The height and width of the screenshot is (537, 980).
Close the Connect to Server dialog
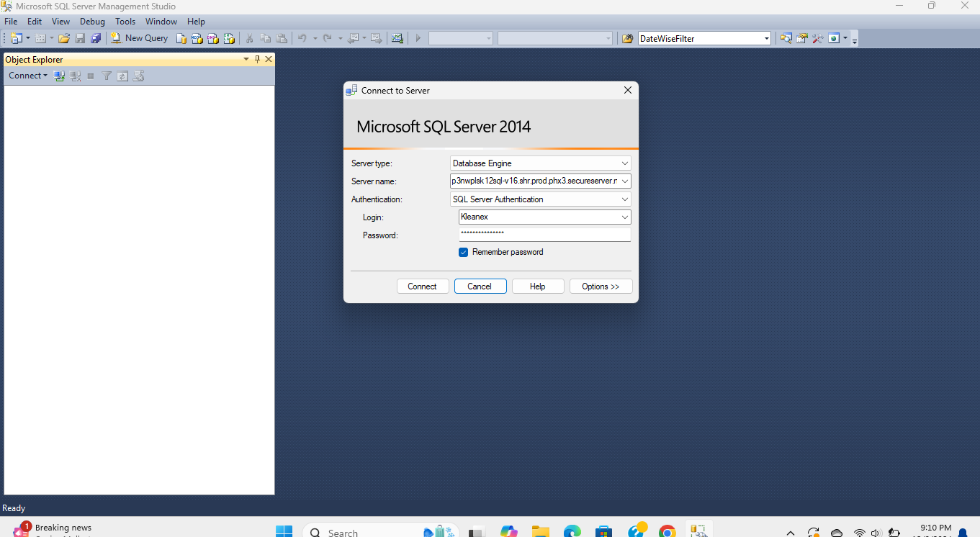(627, 91)
